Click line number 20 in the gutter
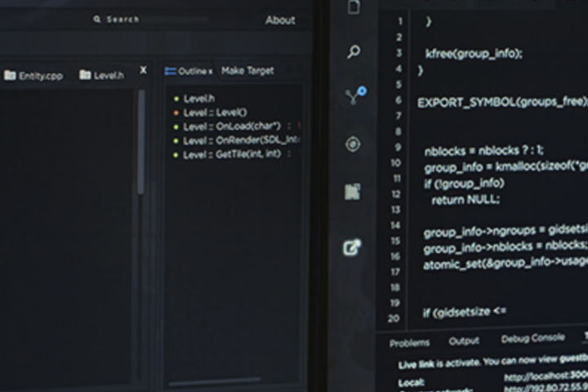The image size is (588, 392). (394, 318)
